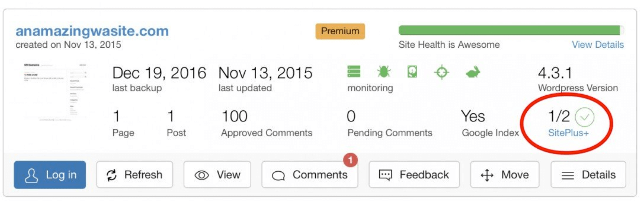Open the Feedback button
The width and height of the screenshot is (644, 203).
pyautogui.click(x=414, y=175)
